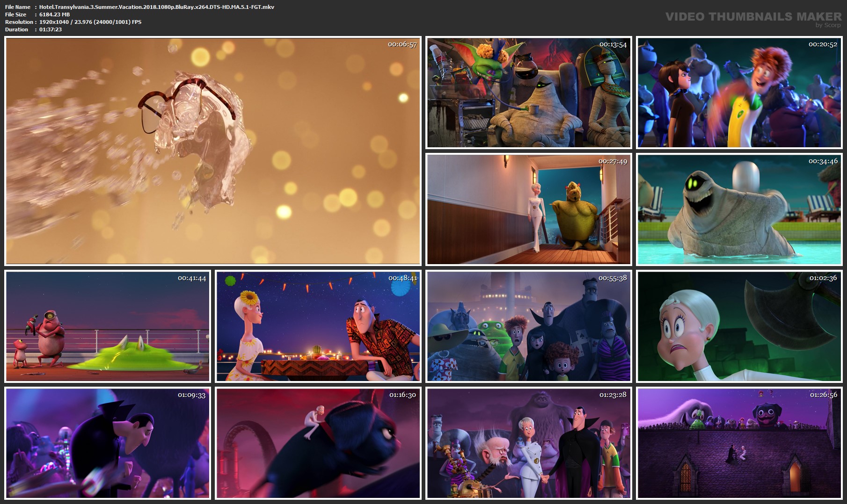Click the timestamp text 01:02:36
The height and width of the screenshot is (504, 847).
[x=823, y=278]
